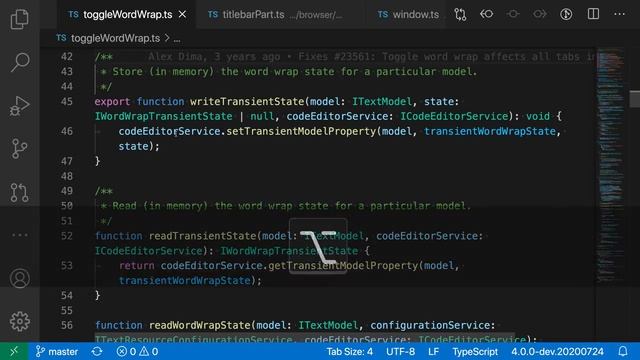Open the Explorer view in activity bar
The width and height of the screenshot is (640, 360).
[20, 19]
